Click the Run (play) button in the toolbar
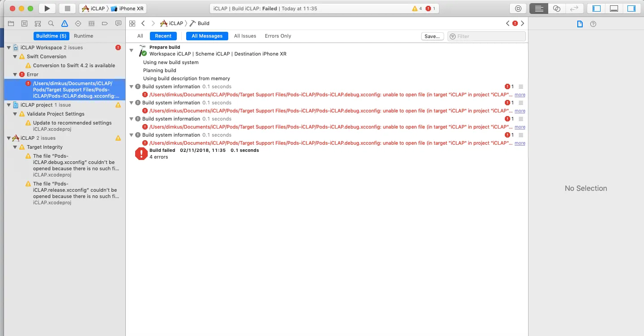Viewport: 644px width, 336px height. pos(47,9)
